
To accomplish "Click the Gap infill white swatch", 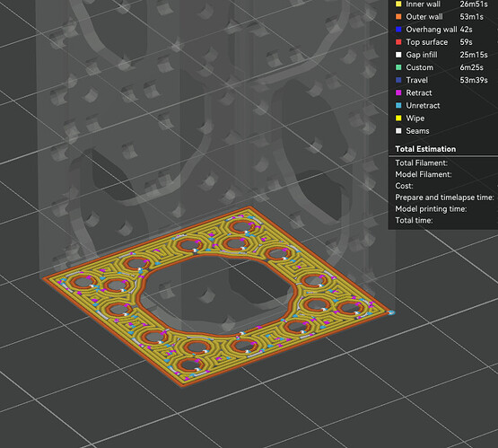I will tap(398, 55).
